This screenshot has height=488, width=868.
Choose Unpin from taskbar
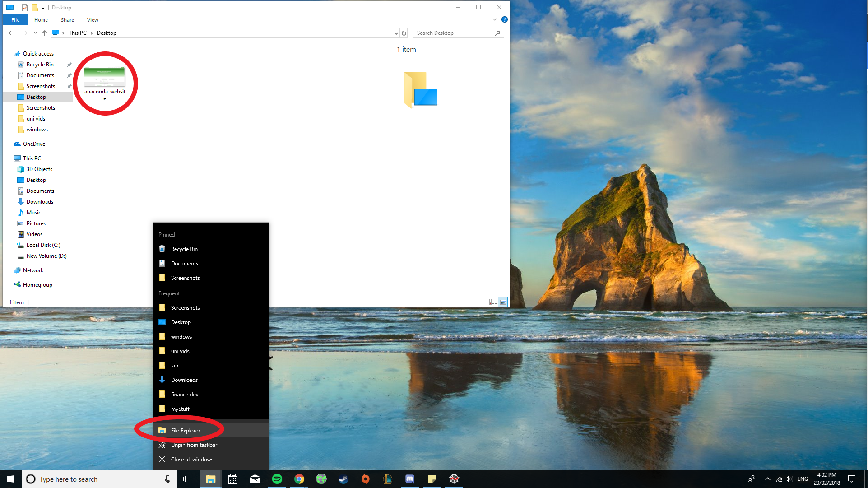click(211, 445)
